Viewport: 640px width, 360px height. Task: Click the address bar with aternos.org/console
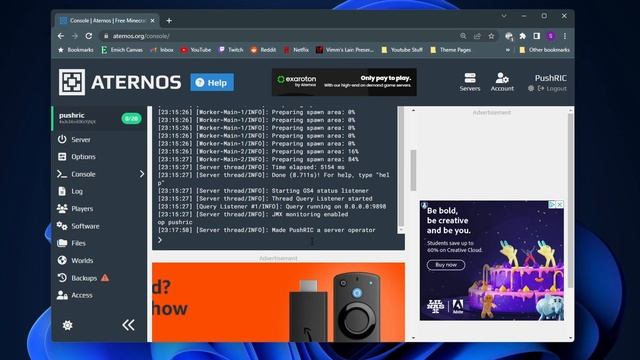[x=278, y=36]
